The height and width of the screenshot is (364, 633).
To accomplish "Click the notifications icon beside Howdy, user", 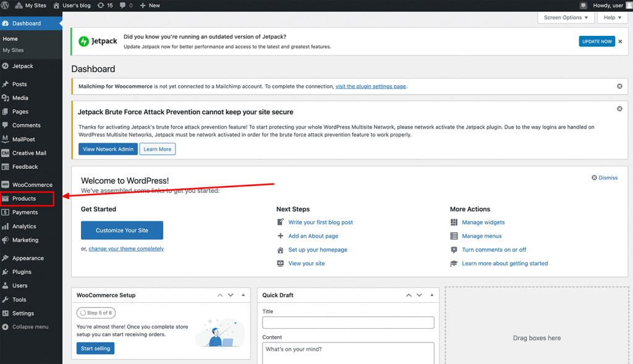I will coord(583,5).
